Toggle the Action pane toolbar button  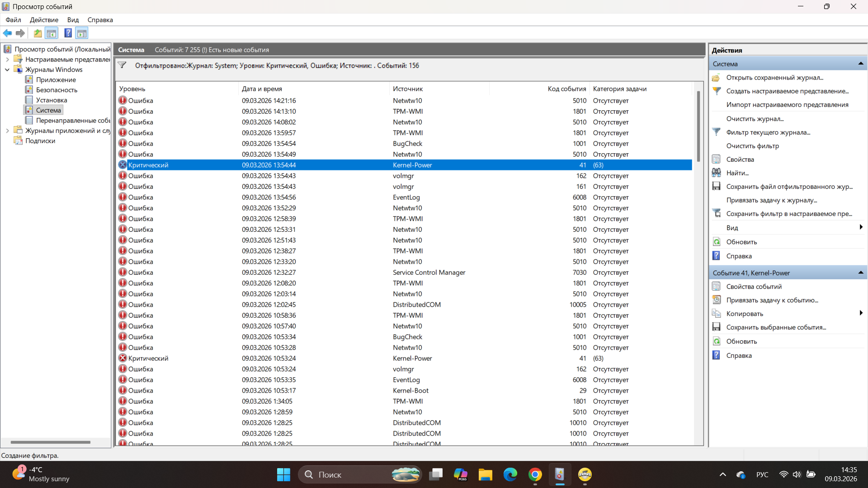click(82, 33)
